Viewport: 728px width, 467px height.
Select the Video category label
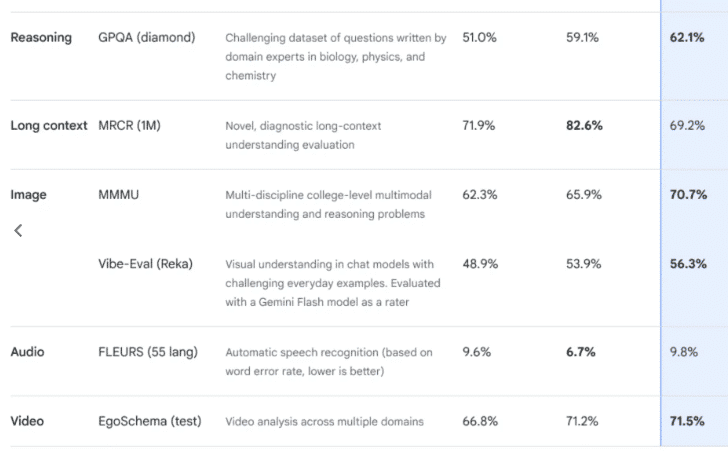coord(27,421)
